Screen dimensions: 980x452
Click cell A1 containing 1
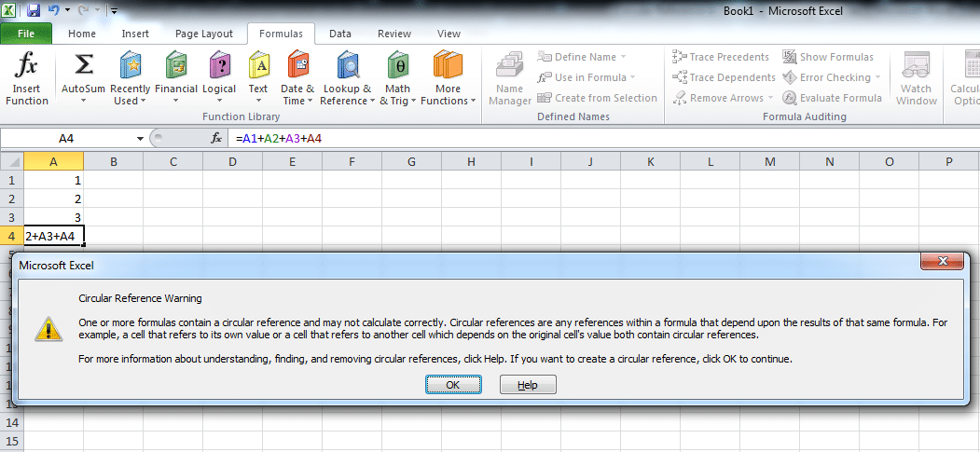[x=54, y=180]
